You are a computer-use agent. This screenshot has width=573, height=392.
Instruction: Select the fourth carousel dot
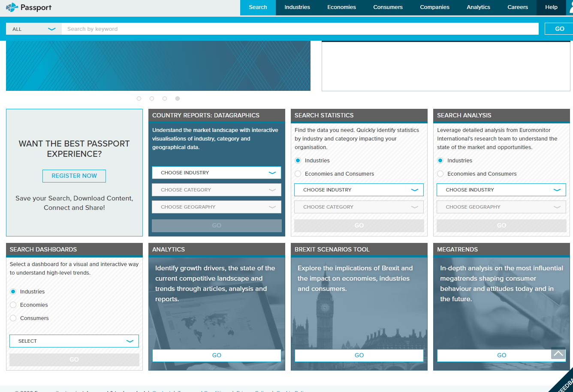pyautogui.click(x=178, y=99)
